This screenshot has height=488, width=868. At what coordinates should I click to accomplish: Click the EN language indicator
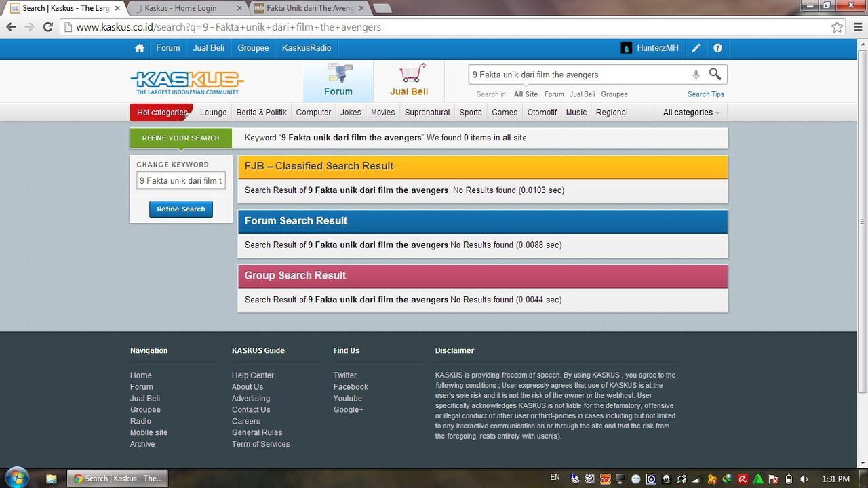click(555, 478)
